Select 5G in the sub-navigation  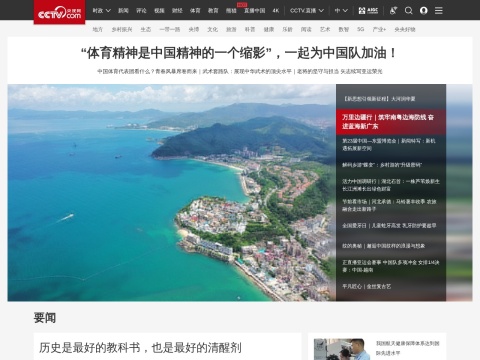click(x=361, y=29)
